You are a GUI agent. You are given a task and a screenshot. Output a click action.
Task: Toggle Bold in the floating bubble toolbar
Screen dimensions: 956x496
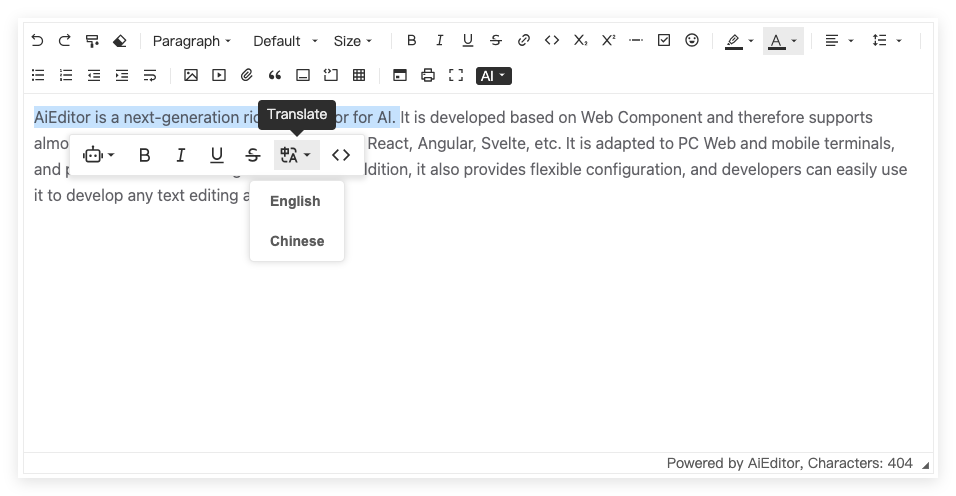pos(144,155)
